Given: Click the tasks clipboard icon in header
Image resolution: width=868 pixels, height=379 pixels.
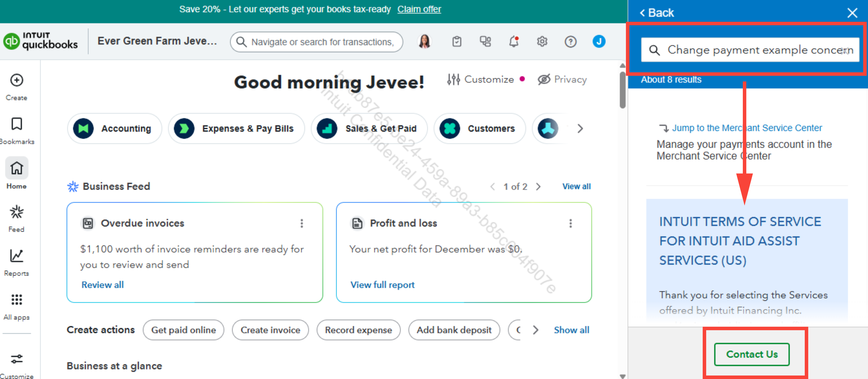Looking at the screenshot, I should coord(457,42).
